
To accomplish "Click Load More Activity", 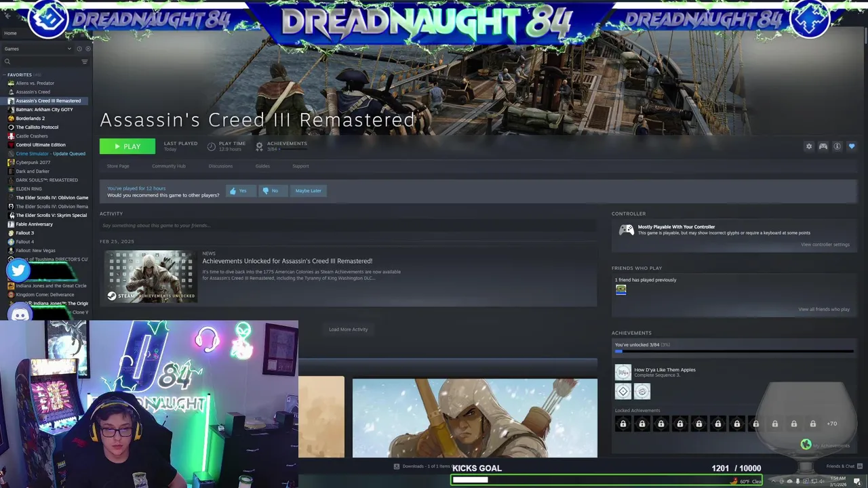I will click(x=348, y=329).
